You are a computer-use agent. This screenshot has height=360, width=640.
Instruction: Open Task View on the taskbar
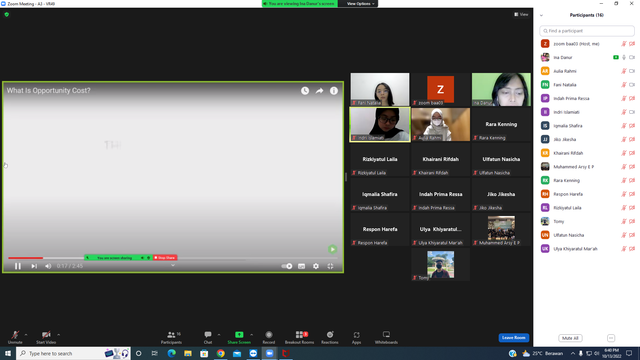point(155,353)
